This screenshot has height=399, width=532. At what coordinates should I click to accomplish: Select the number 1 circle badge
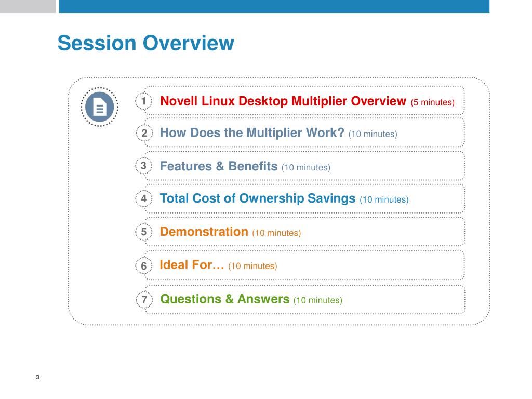point(143,101)
